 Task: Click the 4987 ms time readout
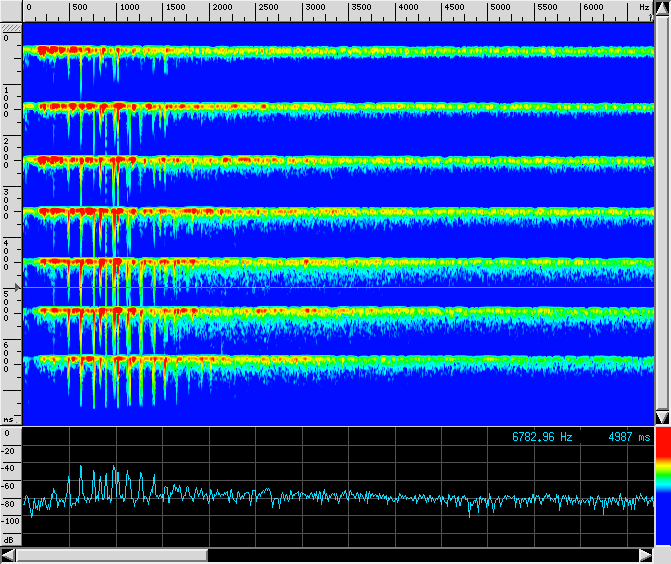point(629,437)
